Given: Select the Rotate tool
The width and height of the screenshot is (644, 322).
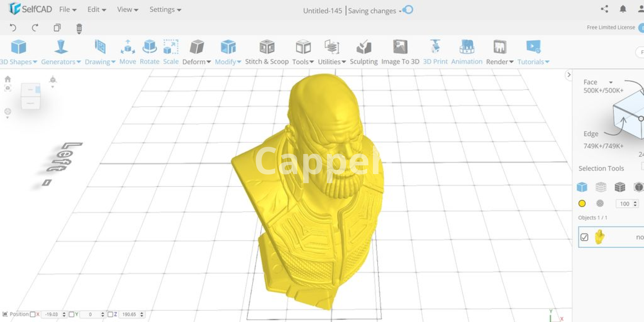Looking at the screenshot, I should tap(149, 52).
